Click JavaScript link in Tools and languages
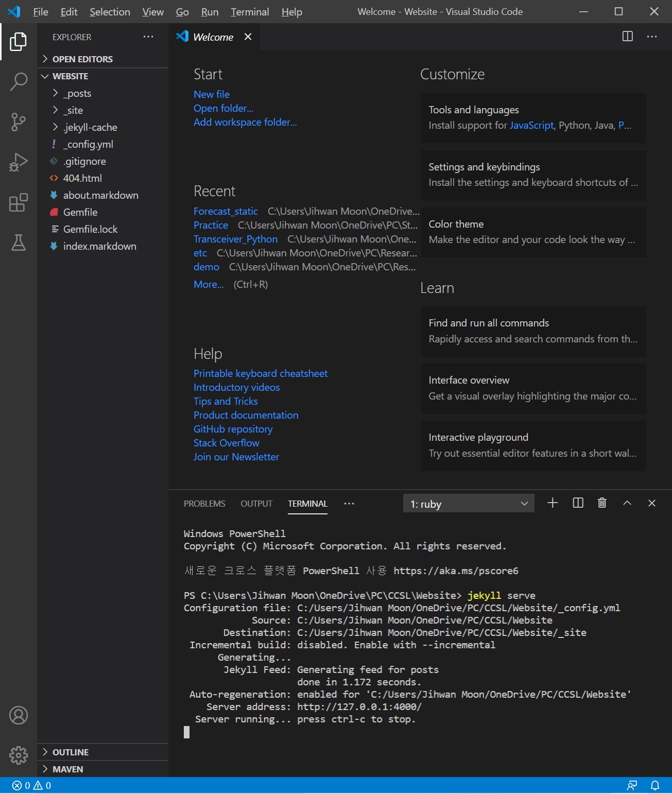Image resolution: width=672 pixels, height=794 pixels. coord(531,125)
